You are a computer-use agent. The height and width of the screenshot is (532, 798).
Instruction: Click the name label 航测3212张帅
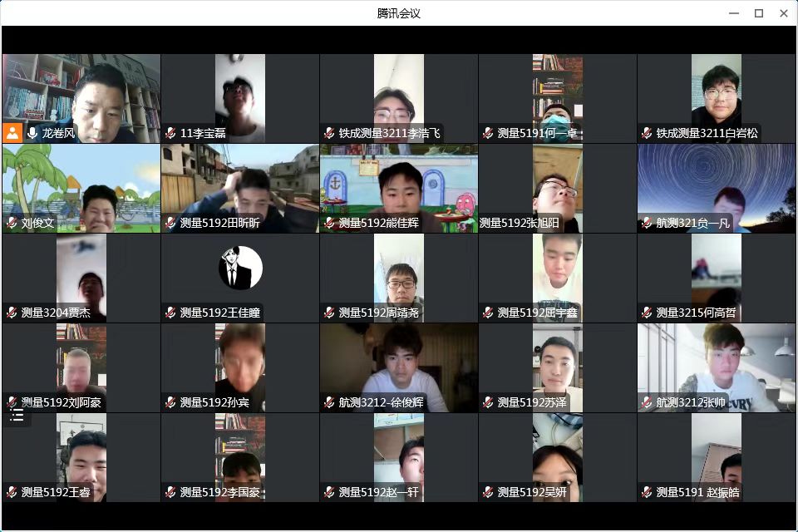click(690, 402)
